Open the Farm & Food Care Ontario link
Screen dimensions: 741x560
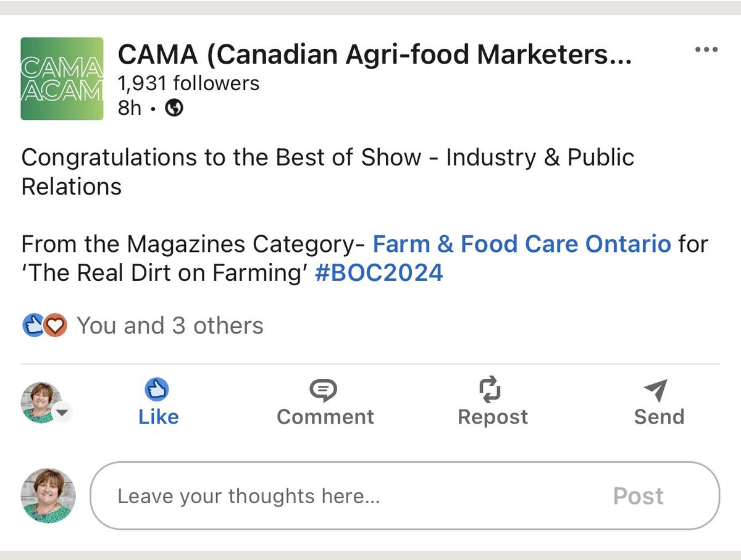coord(522,244)
